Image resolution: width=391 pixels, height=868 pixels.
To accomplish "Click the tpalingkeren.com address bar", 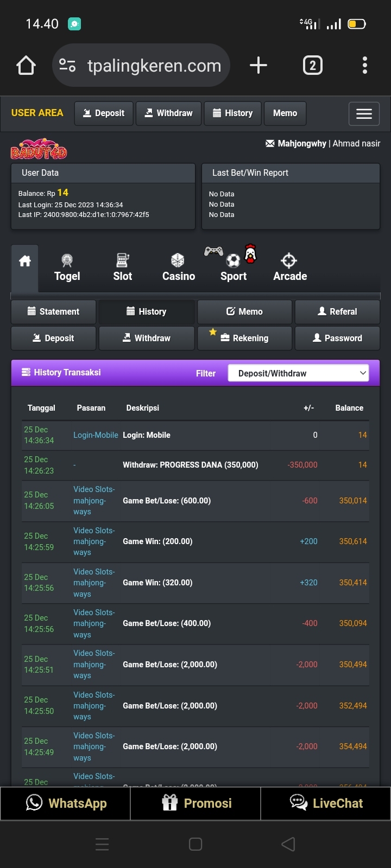I will pos(154,66).
